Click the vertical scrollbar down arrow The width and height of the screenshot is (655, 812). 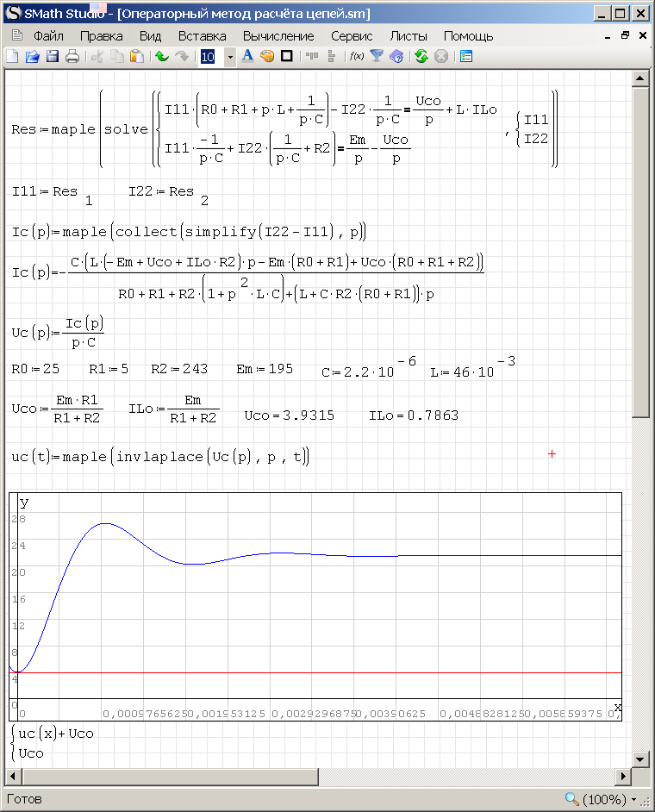click(x=639, y=759)
